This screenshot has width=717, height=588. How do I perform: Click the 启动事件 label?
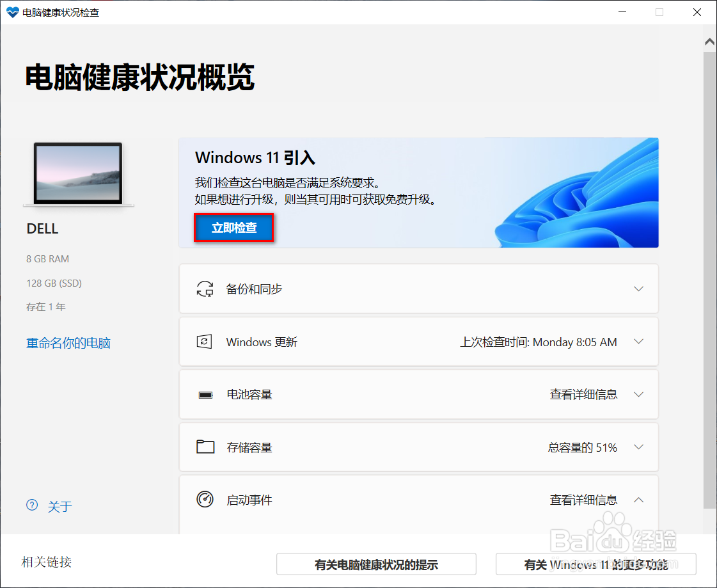tap(249, 500)
